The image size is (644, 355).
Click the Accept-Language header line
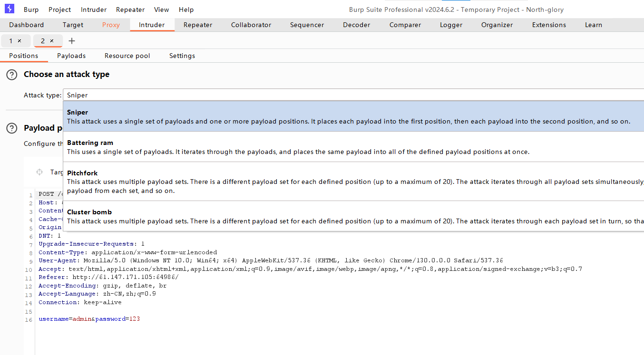(97, 294)
